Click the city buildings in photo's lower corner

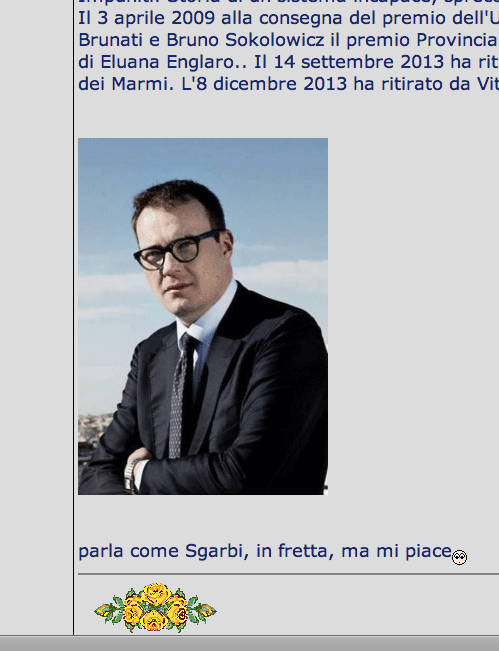click(93, 436)
